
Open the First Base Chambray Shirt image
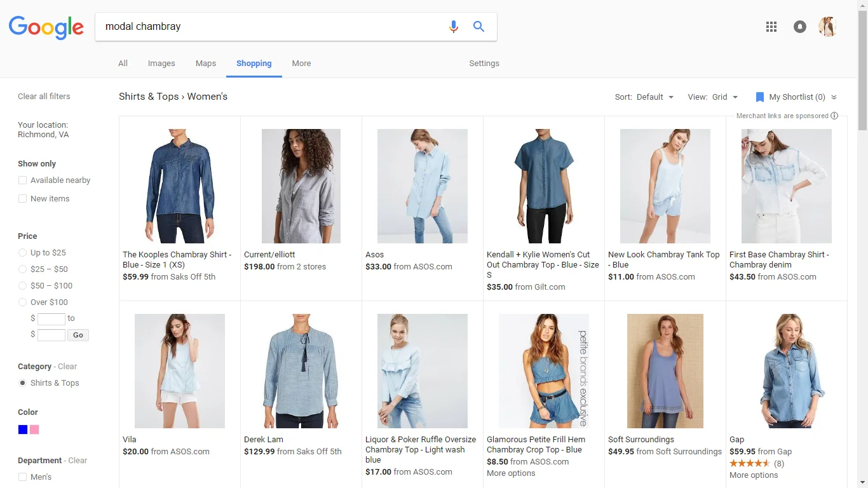[x=787, y=186]
